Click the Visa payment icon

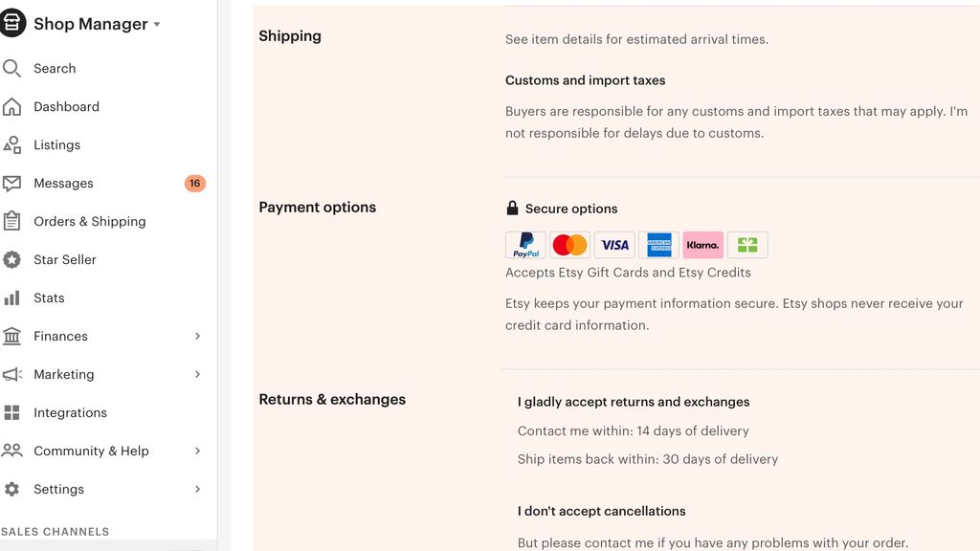(x=613, y=245)
